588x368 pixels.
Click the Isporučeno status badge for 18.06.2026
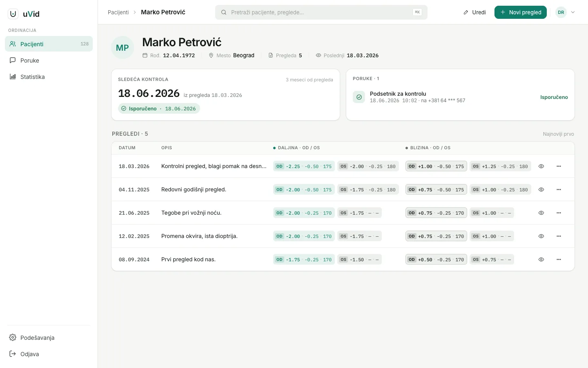[x=159, y=109]
